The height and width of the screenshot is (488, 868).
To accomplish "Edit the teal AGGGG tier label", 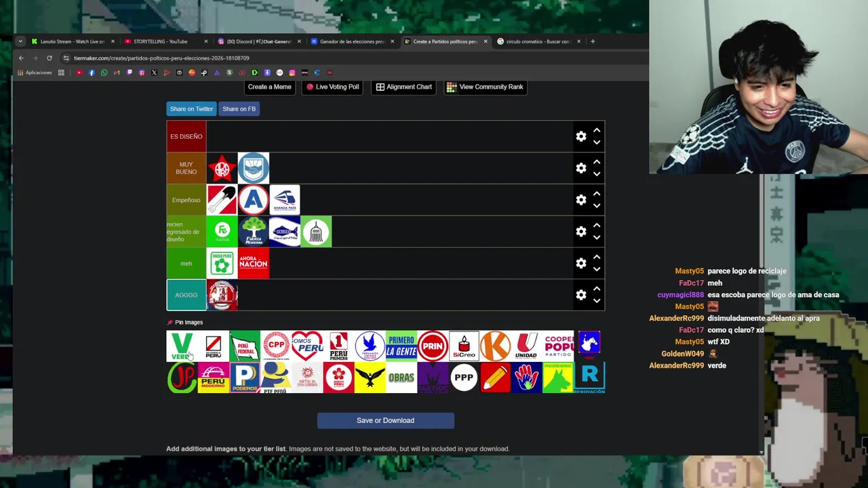I will 186,295.
